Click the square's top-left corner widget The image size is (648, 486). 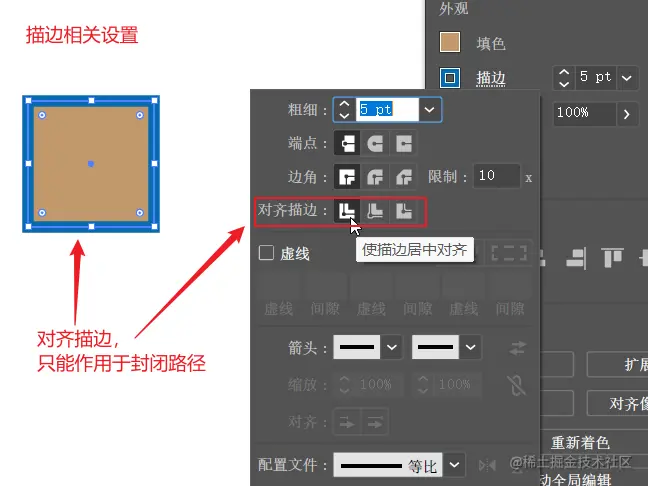(x=42, y=115)
